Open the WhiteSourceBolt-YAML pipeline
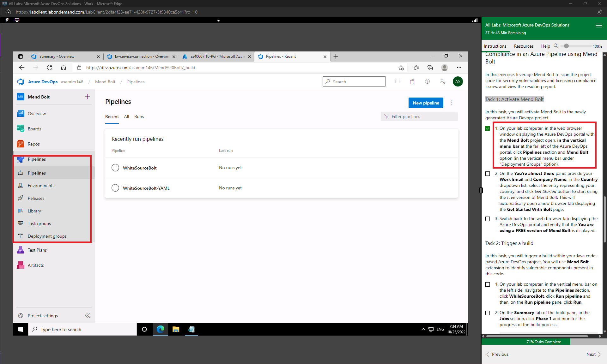Viewport: 607px width, 364px height. click(x=146, y=188)
